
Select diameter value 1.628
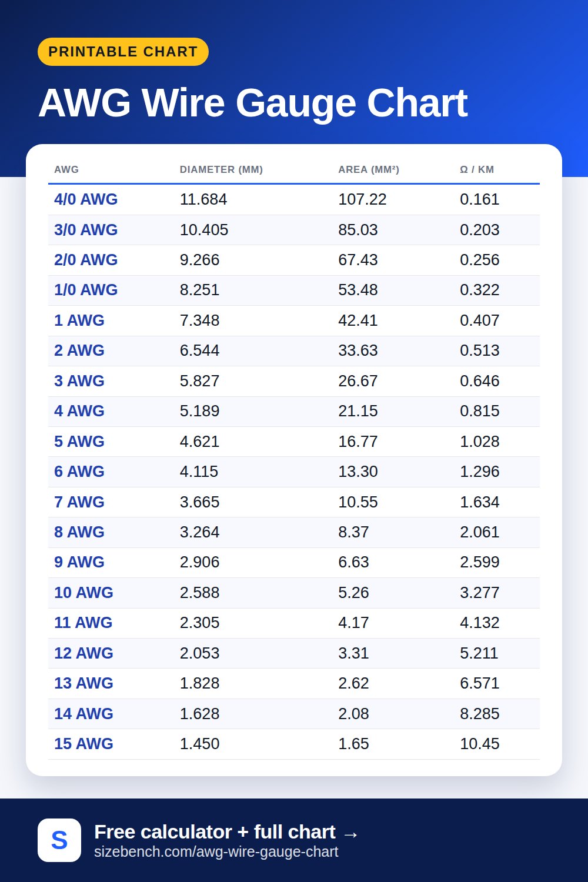pos(200,714)
